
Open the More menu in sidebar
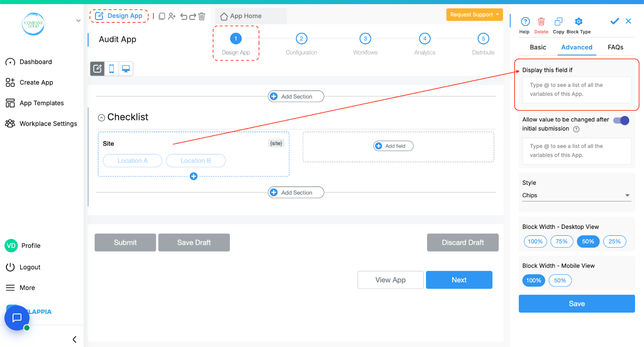click(x=20, y=287)
